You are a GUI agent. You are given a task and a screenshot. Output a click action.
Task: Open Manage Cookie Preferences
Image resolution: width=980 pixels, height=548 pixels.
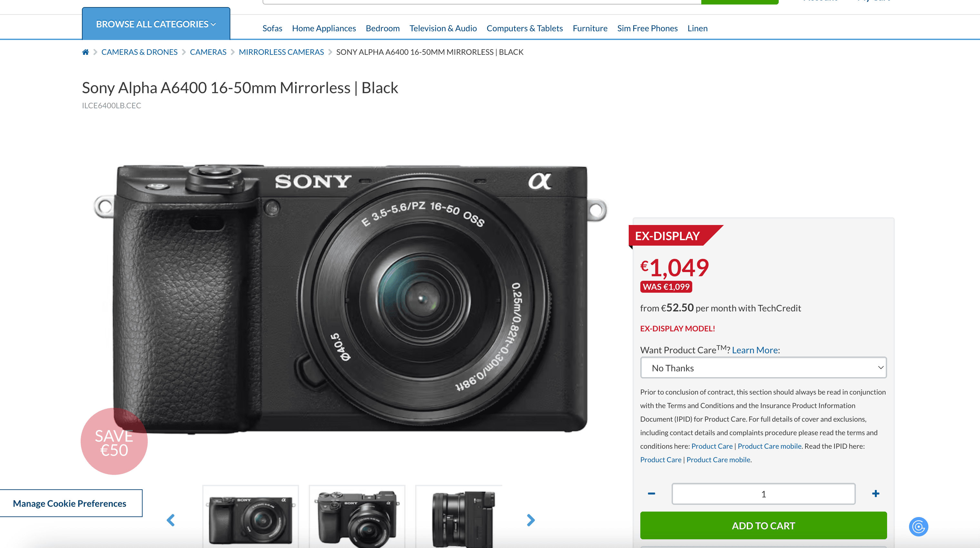pyautogui.click(x=70, y=503)
